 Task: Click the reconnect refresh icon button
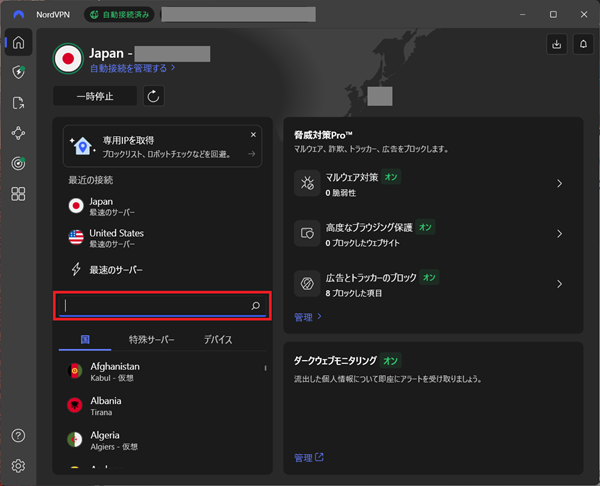click(154, 96)
